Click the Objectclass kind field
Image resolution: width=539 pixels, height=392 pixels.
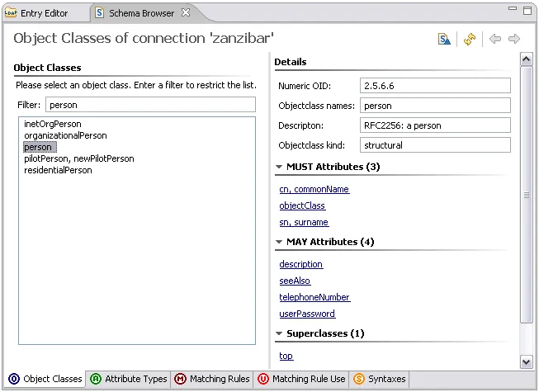point(435,145)
